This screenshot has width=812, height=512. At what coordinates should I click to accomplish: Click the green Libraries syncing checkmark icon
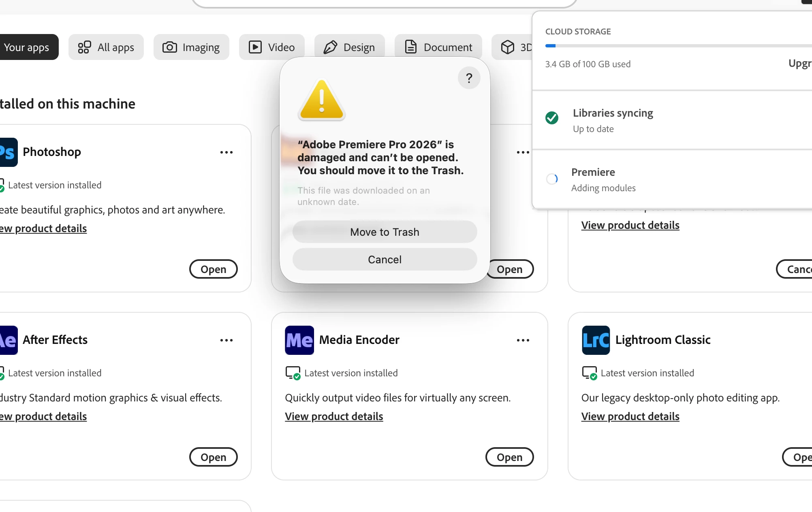(552, 118)
